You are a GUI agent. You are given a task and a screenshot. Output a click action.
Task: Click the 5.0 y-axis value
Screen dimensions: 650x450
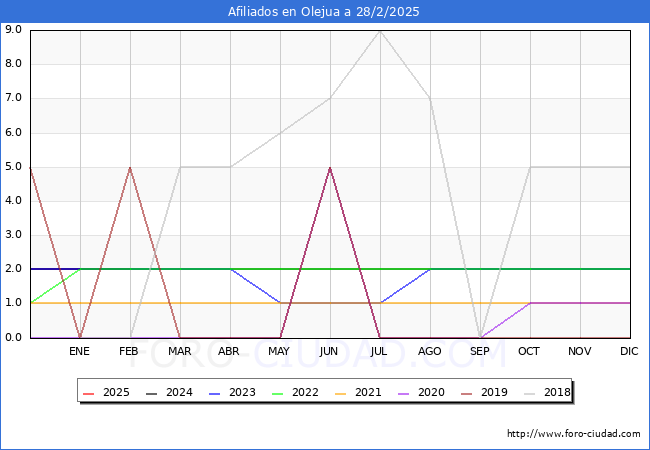pos(14,167)
